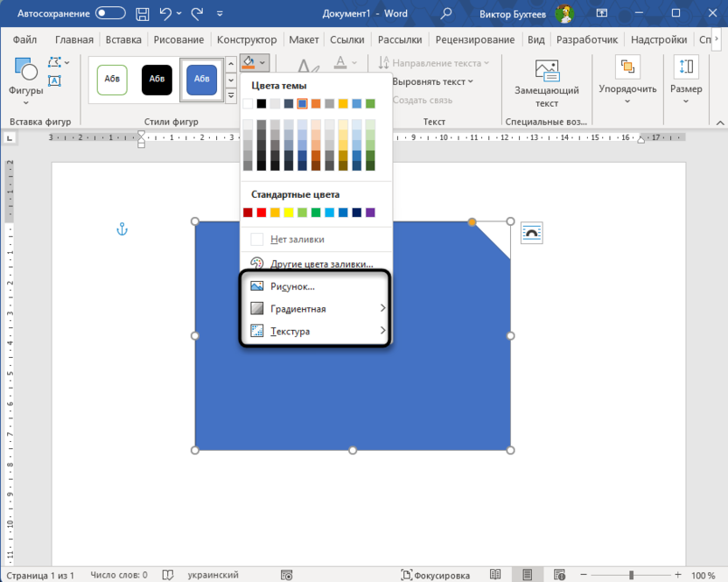Viewport: 728px width, 582px height.
Task: Expand the Texture fill submenu
Action: [315, 332]
